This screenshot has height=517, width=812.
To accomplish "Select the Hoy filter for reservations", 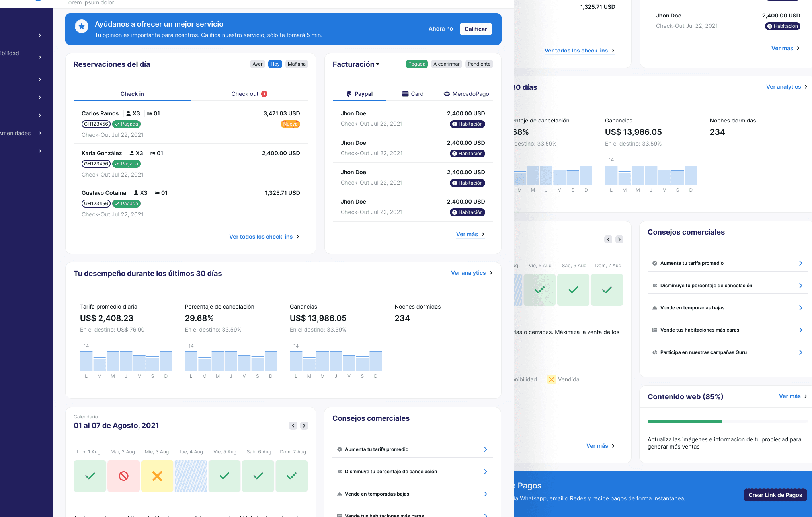I will pos(275,64).
